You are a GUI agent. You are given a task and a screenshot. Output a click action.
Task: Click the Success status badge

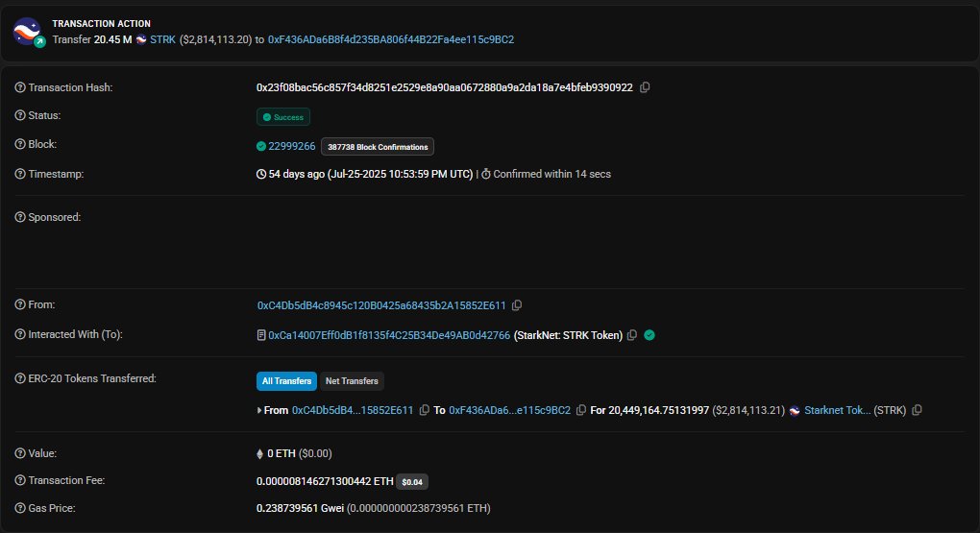click(x=283, y=117)
